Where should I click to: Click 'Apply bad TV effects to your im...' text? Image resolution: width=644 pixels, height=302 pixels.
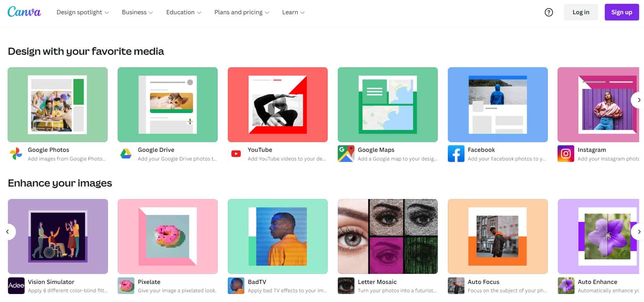click(287, 291)
